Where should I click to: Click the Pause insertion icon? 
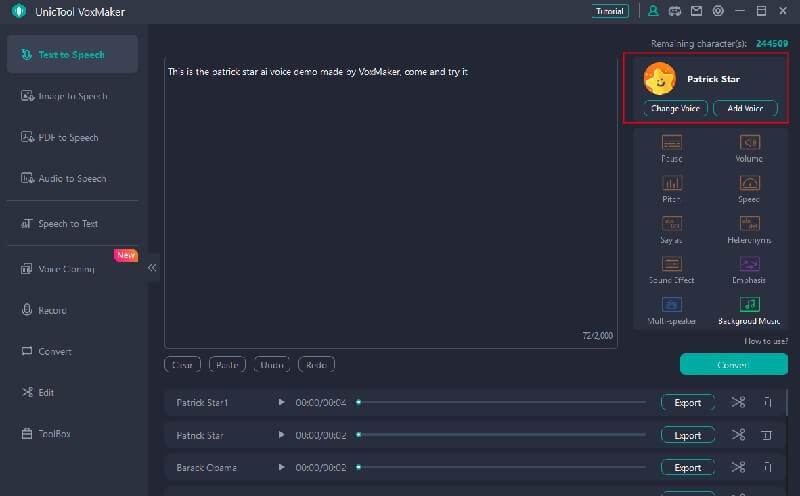point(672,143)
